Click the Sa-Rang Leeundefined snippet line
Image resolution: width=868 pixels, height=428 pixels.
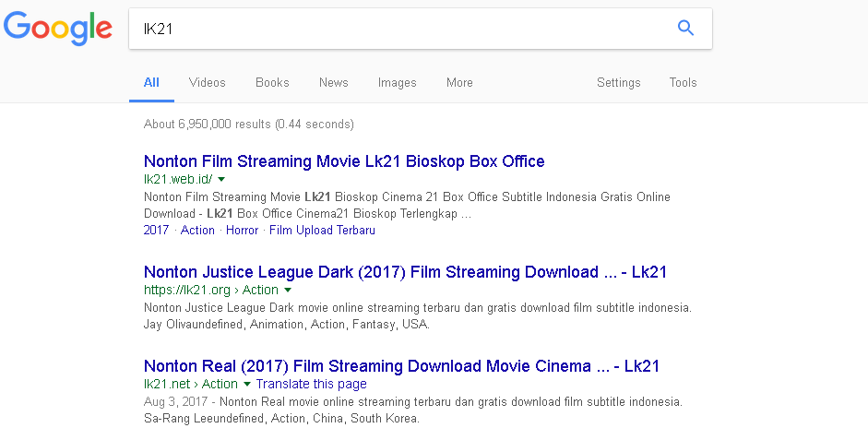point(281,419)
